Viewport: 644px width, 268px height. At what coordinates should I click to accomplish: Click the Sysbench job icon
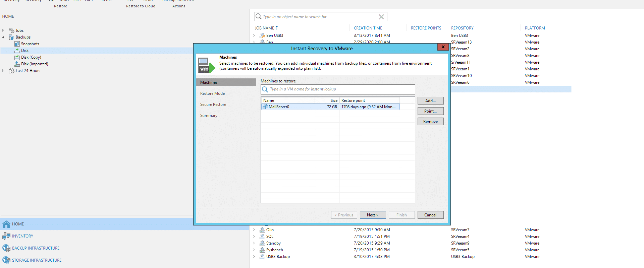tap(262, 250)
